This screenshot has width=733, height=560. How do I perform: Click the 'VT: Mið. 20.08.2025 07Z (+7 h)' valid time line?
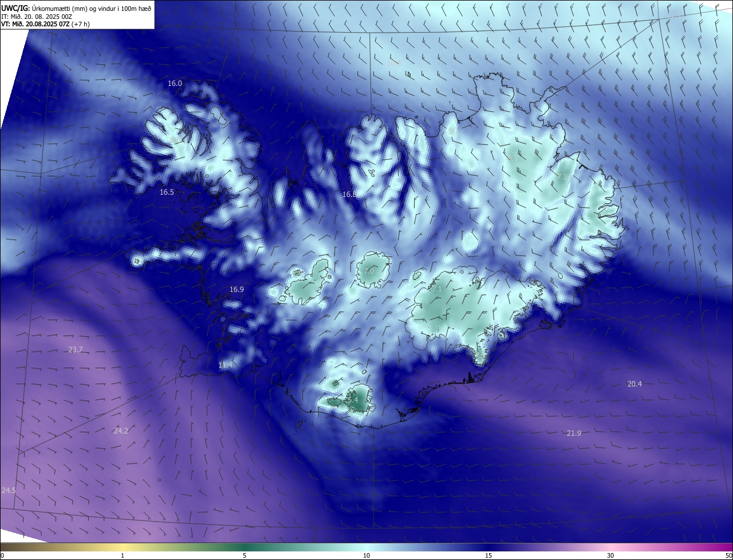[45, 23]
